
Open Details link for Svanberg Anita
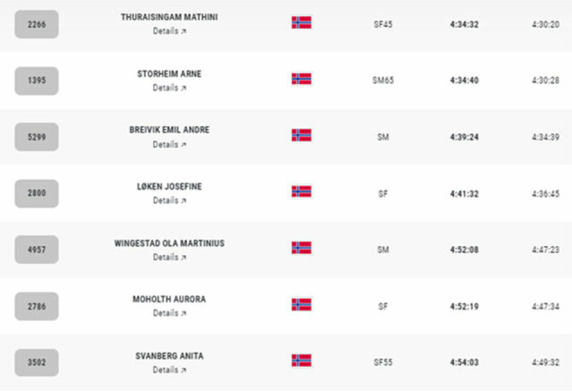click(x=169, y=370)
